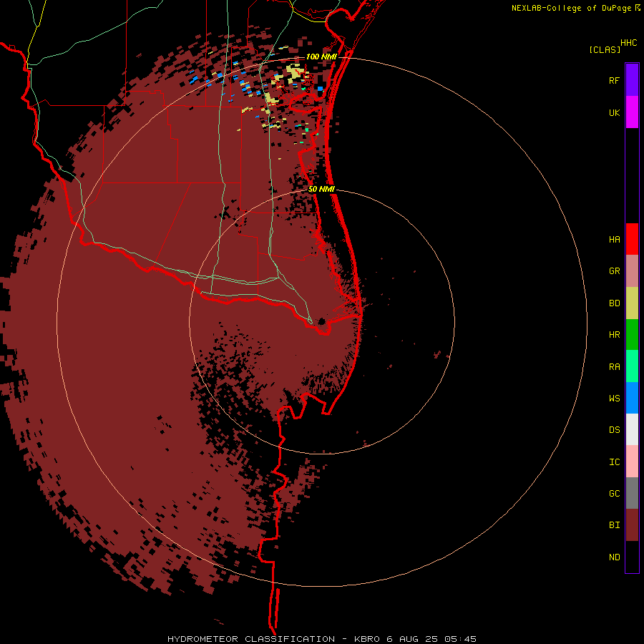Click the RF legend label

pyautogui.click(x=614, y=80)
